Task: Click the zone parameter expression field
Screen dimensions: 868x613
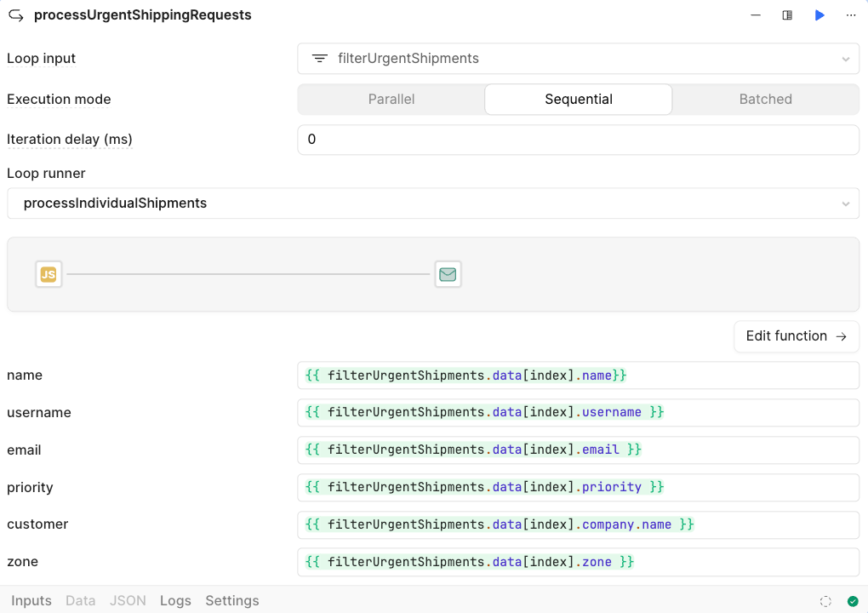Action: 578,562
